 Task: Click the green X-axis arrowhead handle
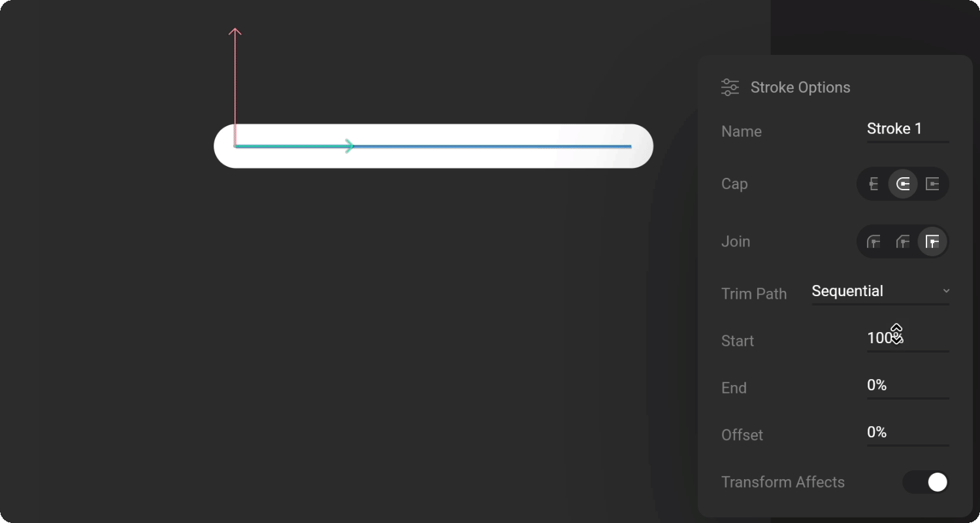click(x=350, y=146)
